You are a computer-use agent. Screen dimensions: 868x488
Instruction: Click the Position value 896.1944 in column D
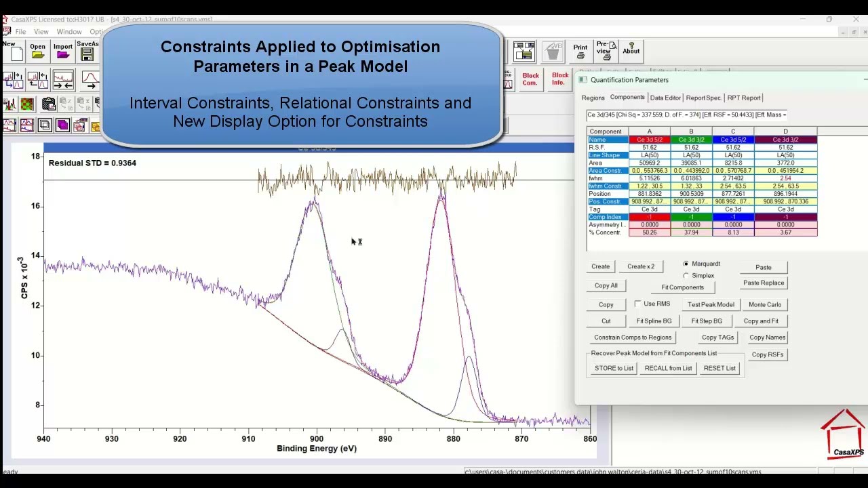785,194
